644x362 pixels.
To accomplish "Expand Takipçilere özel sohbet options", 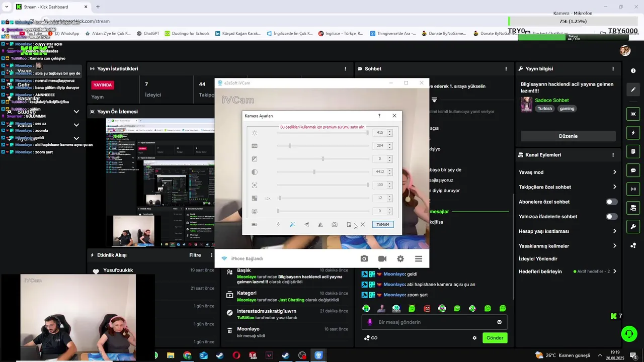I will (568, 187).
